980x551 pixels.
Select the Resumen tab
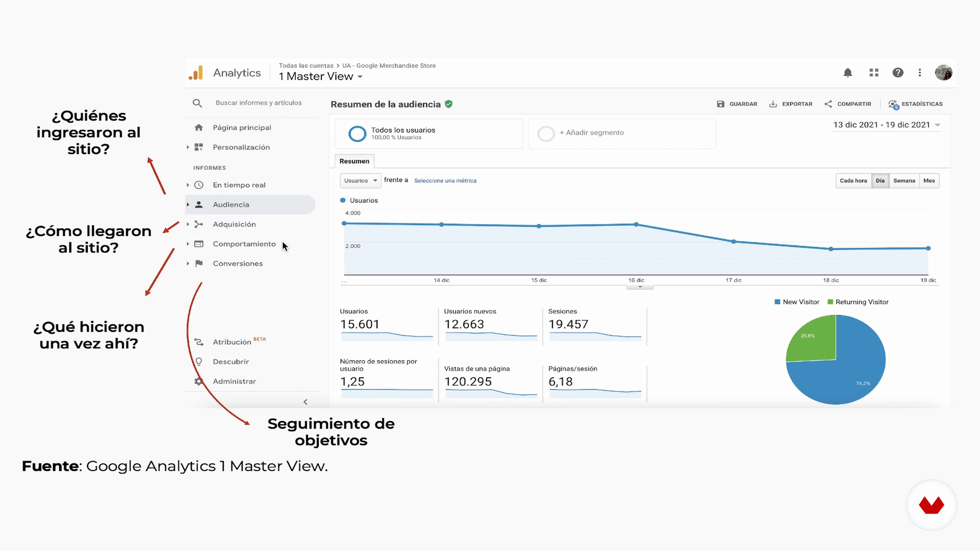354,161
